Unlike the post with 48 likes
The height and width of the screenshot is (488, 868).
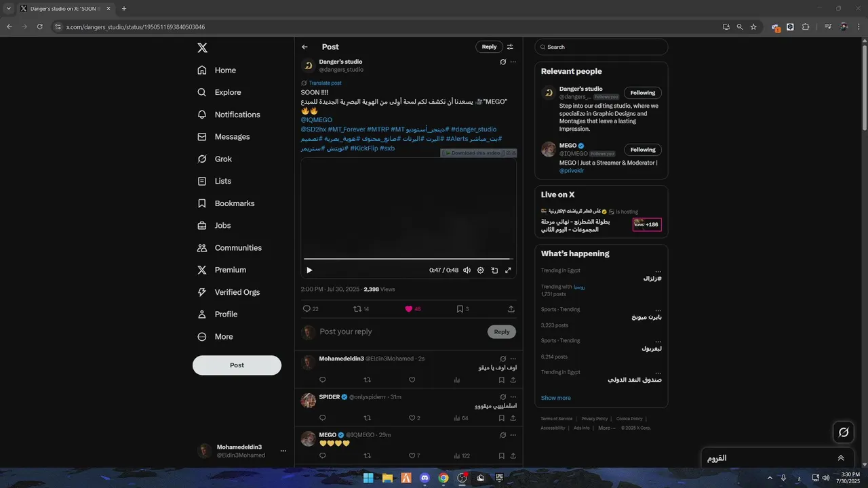(409, 309)
